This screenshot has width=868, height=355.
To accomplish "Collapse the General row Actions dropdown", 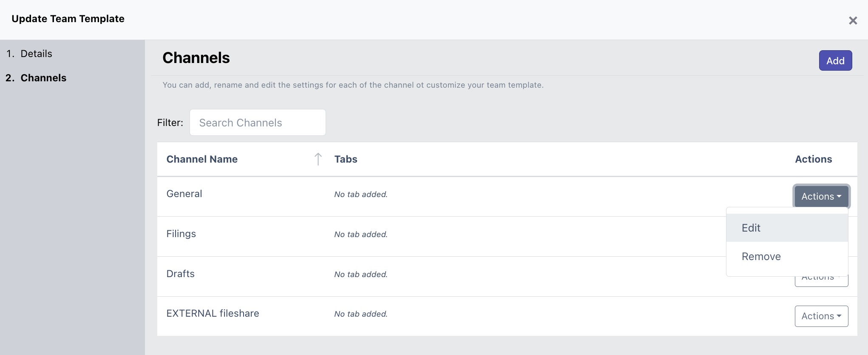I will point(821,196).
